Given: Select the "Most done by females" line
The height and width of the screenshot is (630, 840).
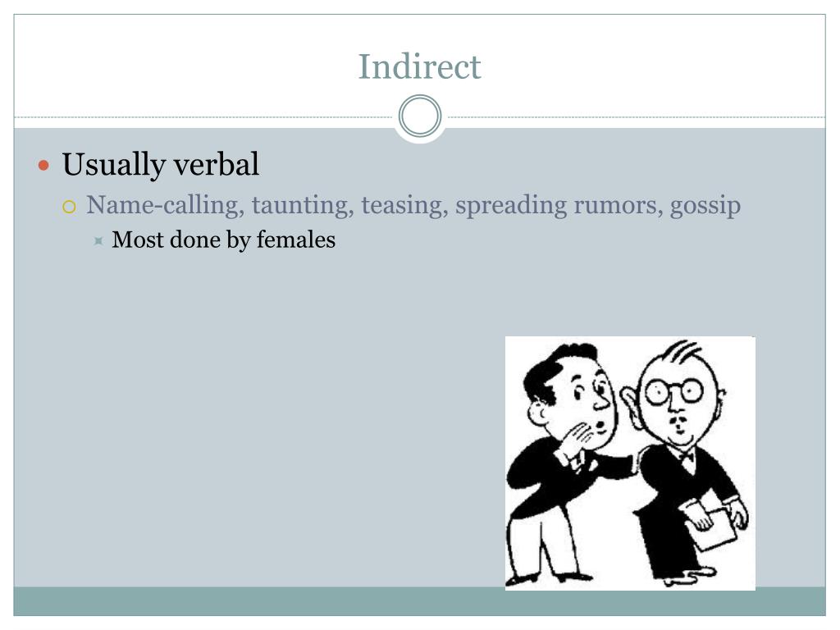Looking at the screenshot, I should 224,240.
